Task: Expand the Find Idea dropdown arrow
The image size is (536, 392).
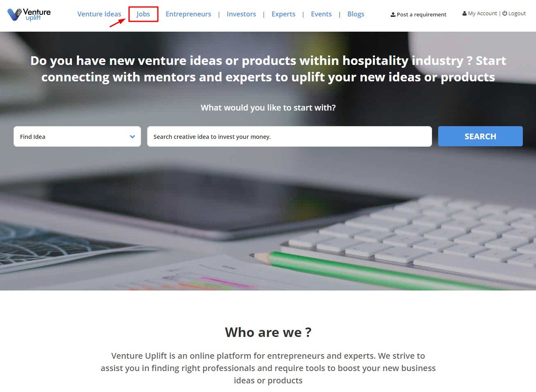Action: [132, 137]
